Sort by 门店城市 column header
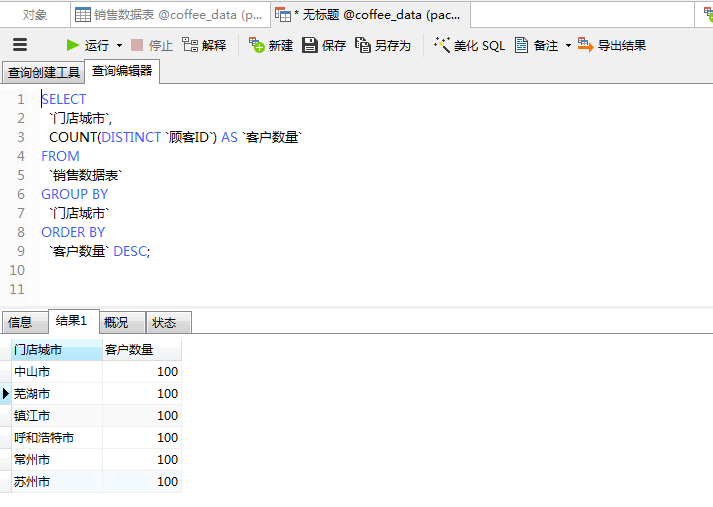 point(57,350)
